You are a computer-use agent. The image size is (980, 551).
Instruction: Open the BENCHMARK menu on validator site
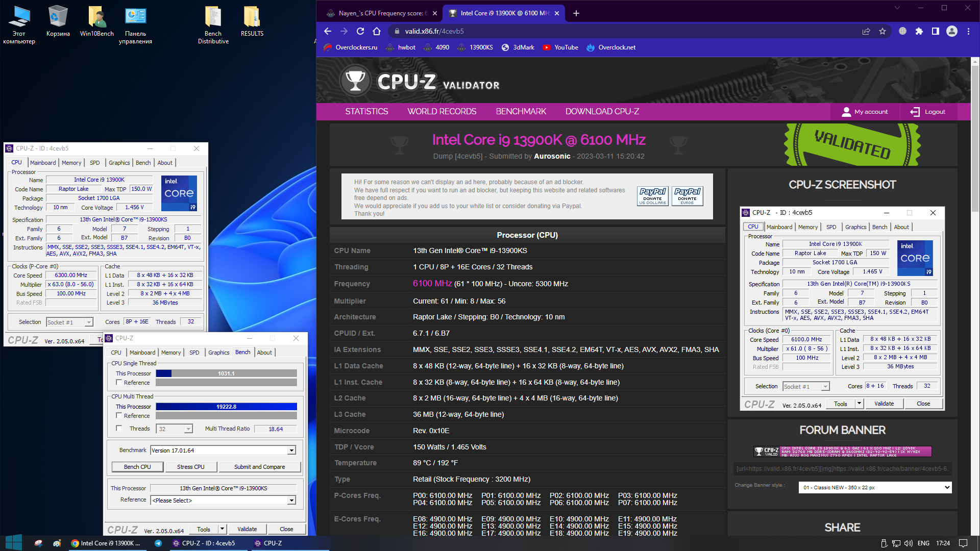[x=521, y=111]
